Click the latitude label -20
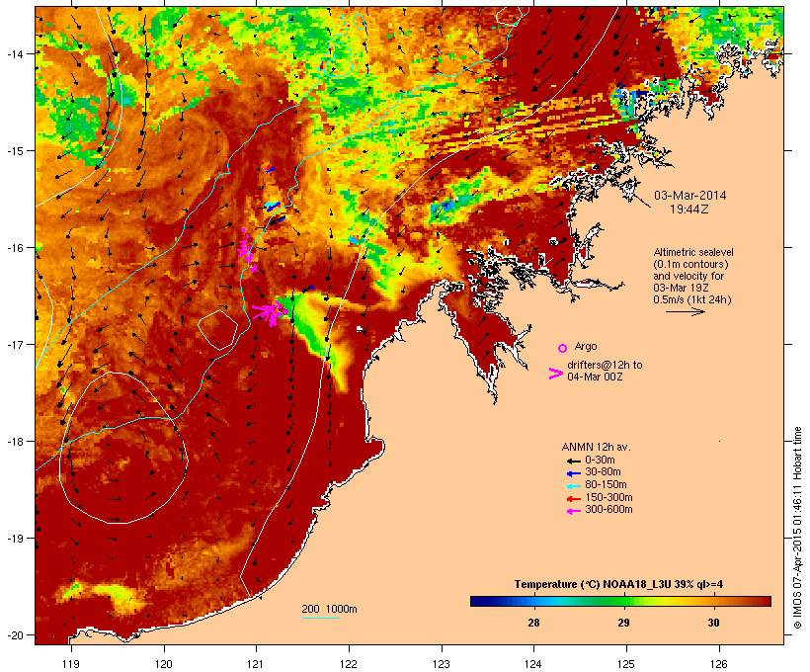 pyautogui.click(x=14, y=635)
